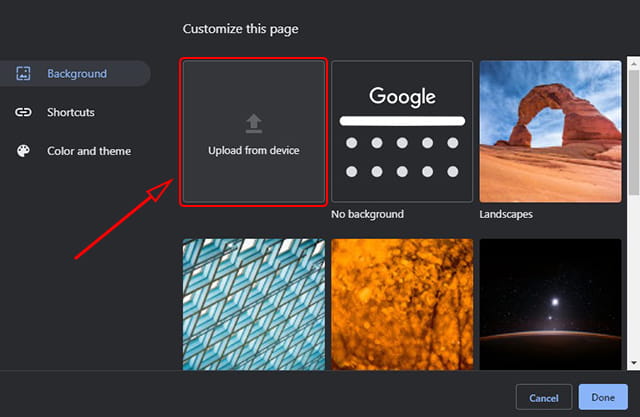The image size is (640, 417).
Task: Click the search bar in No background preview
Action: [x=402, y=121]
